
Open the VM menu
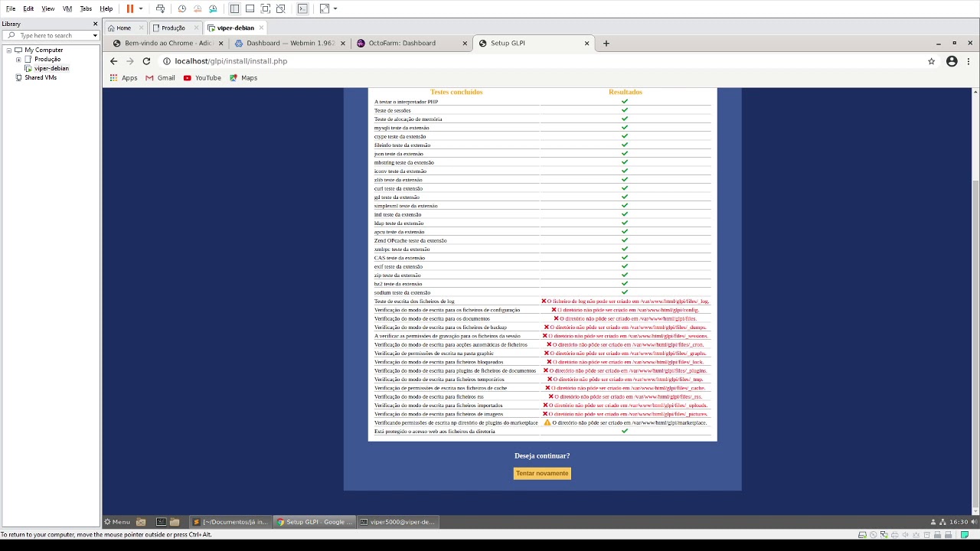67,8
